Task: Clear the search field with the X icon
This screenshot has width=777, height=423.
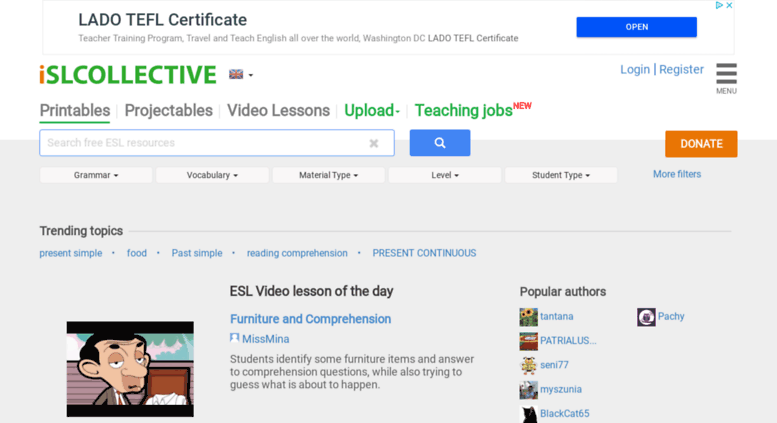Action: point(374,143)
